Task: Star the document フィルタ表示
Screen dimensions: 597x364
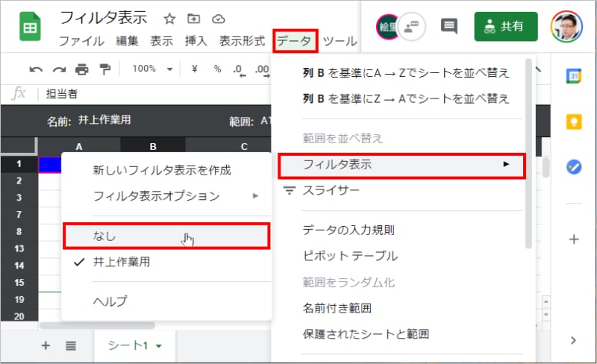Action: tap(169, 19)
